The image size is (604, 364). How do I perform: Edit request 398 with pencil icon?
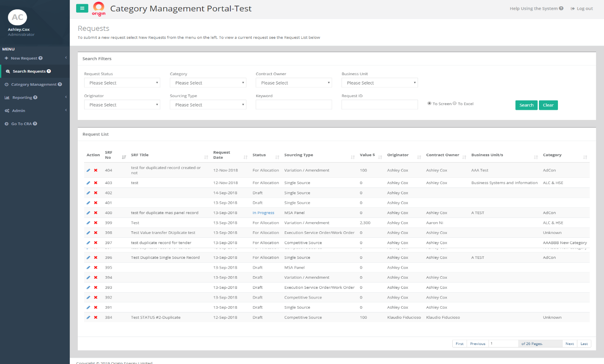pyautogui.click(x=88, y=233)
